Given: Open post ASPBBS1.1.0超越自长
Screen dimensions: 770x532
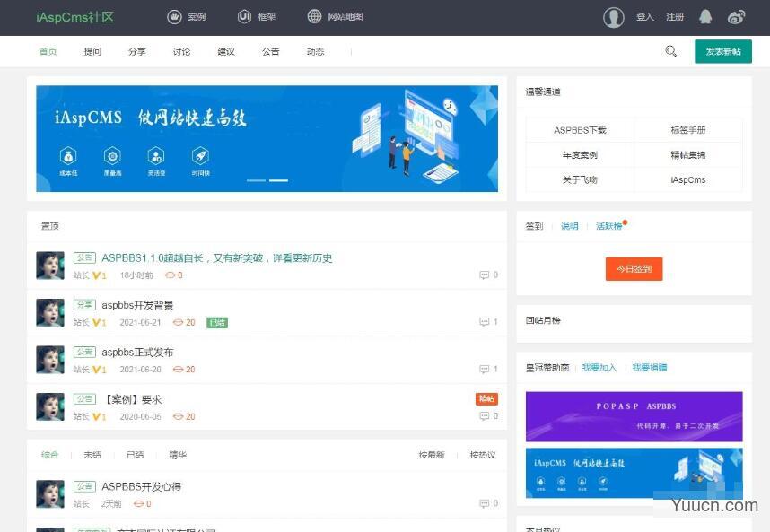Looking at the screenshot, I should coord(216,258).
